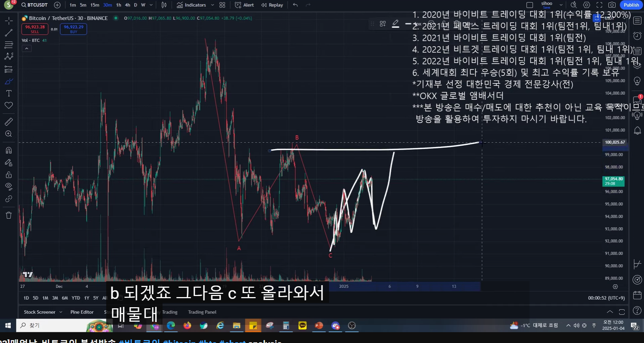Toggle the Replay mode button
644x343 pixels.
click(x=272, y=5)
